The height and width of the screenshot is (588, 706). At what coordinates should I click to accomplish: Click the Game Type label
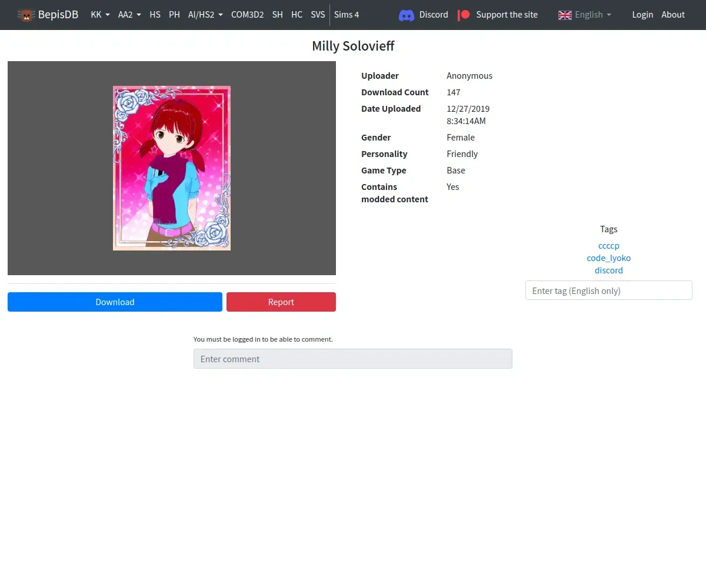(384, 171)
